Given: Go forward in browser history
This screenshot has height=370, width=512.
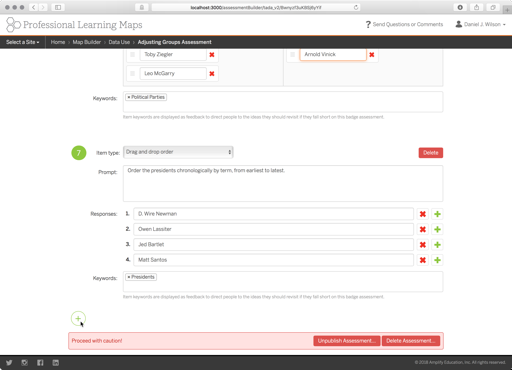Looking at the screenshot, I should tap(43, 7).
